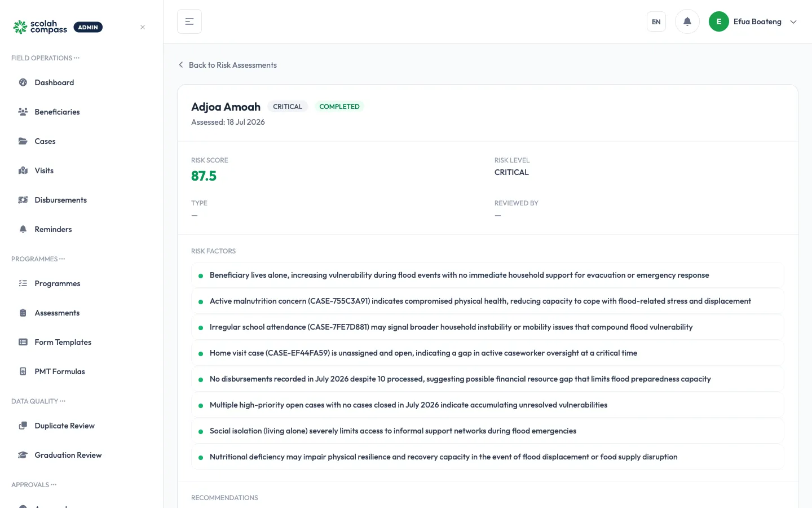Open Beneficiaries menu item
Viewport: 812px width, 508px height.
(81, 112)
